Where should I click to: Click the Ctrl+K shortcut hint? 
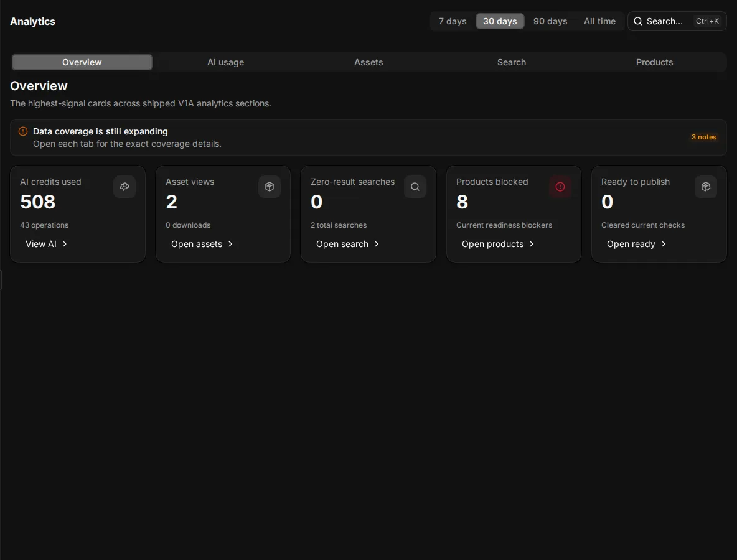point(707,21)
